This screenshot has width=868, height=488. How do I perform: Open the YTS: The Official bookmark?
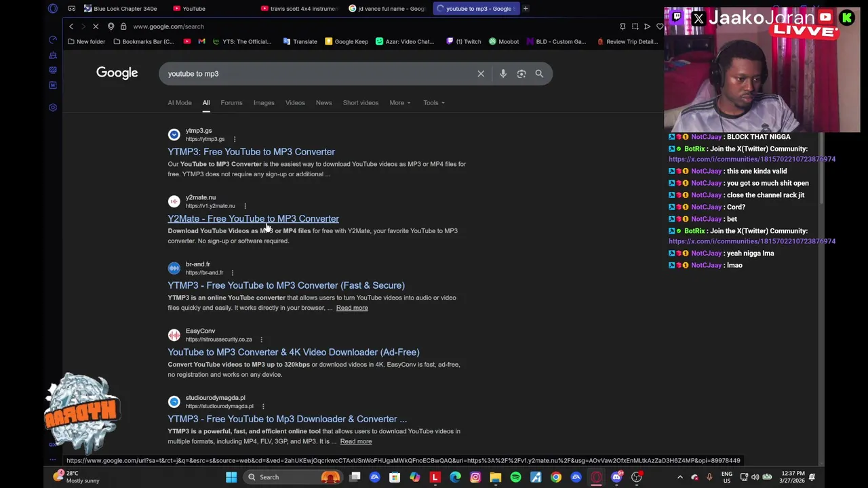242,41
